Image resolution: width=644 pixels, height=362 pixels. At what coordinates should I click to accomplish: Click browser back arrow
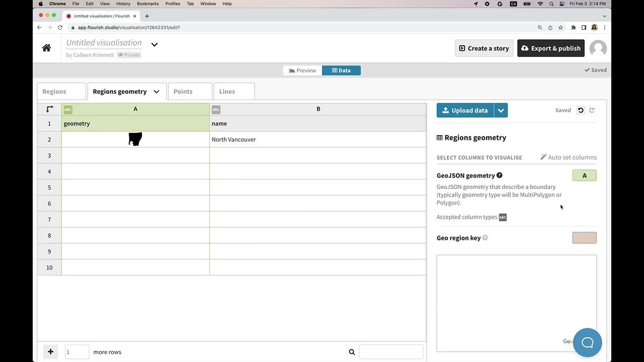click(x=39, y=28)
